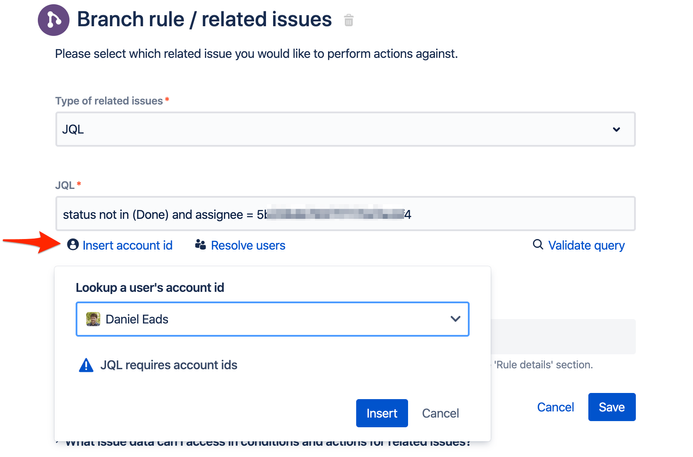Click Daniel Eads avatar thumbnail

coord(93,319)
